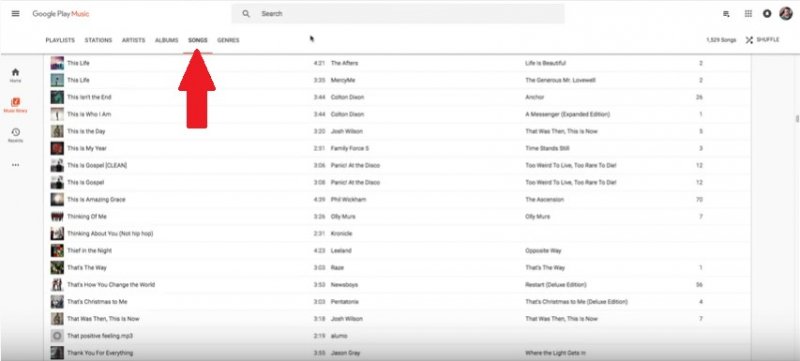Switch to the Albums tab
800x361 pixels.
coord(166,40)
